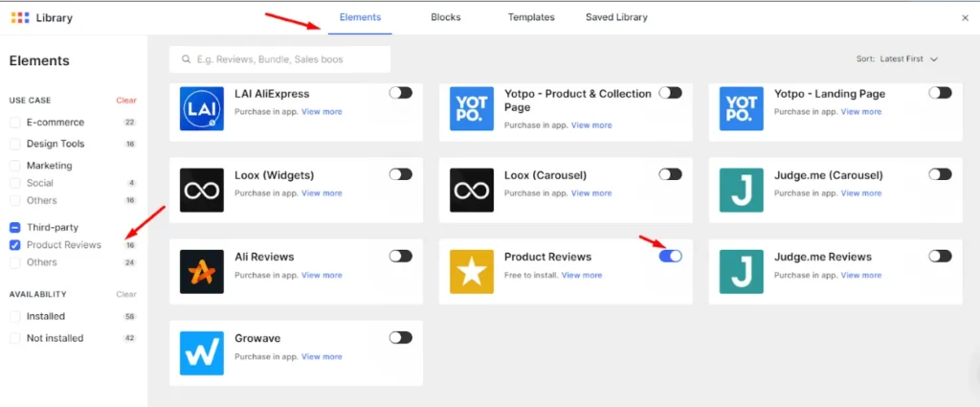Open the Saved Library tab
This screenshot has width=980, height=407.
616,17
